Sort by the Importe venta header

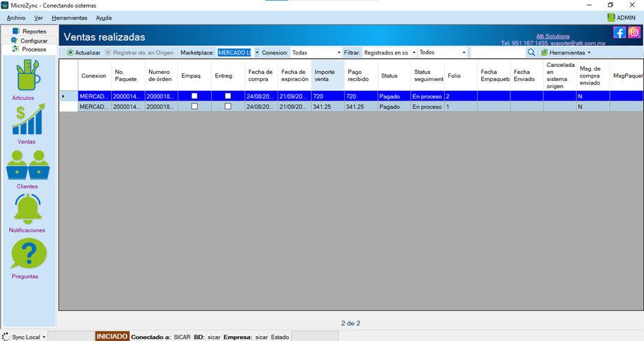coord(328,75)
